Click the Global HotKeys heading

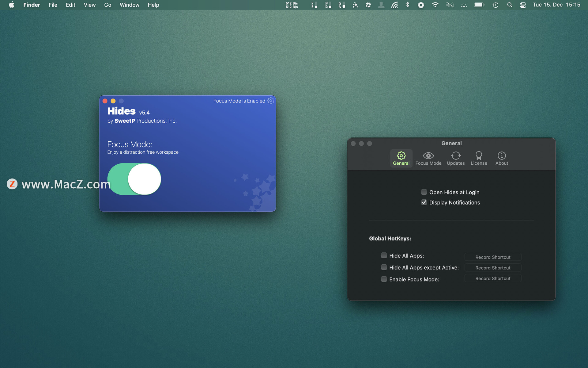(x=390, y=239)
